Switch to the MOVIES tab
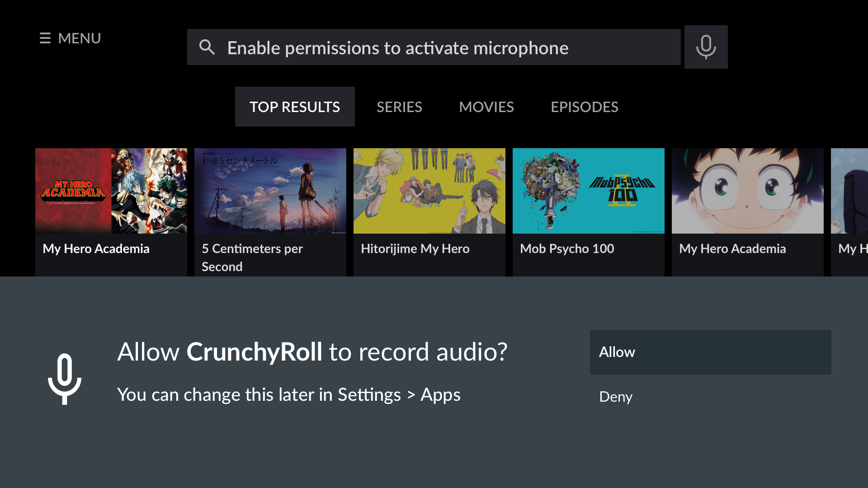The height and width of the screenshot is (488, 868). 486,107
